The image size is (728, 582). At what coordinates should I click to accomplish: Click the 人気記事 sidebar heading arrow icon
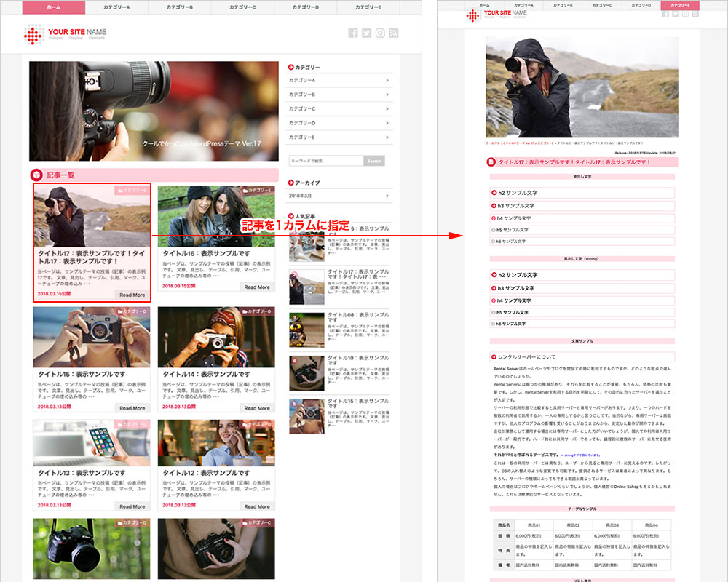290,216
